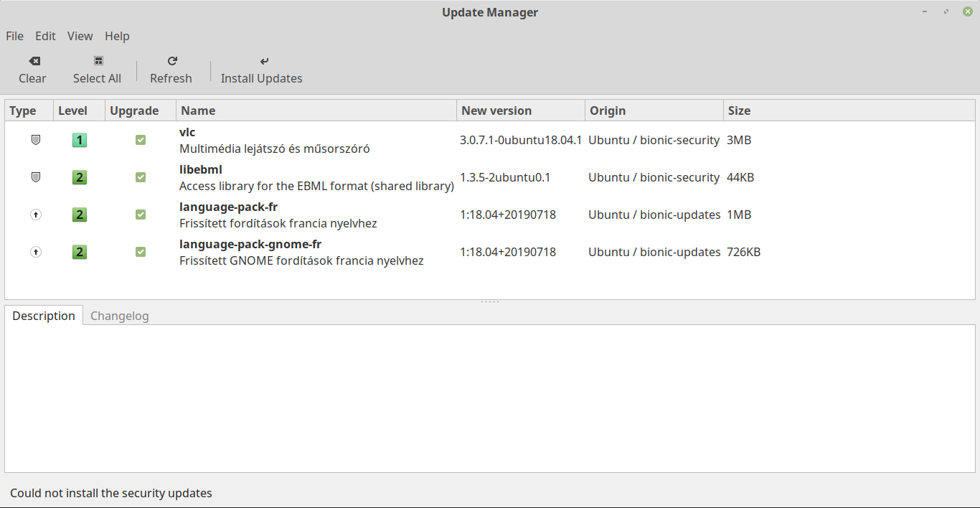Toggle the checkbox for language-pack-gnome-fr

(x=140, y=252)
